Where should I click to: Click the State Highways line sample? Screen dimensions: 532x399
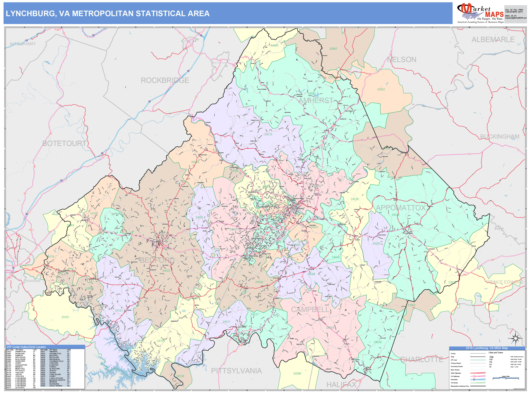click(x=478, y=373)
